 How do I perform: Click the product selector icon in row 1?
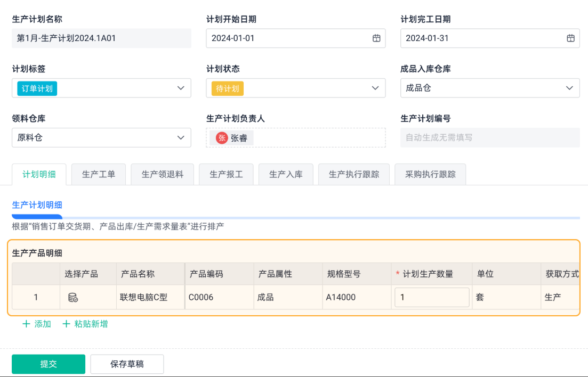click(x=73, y=298)
